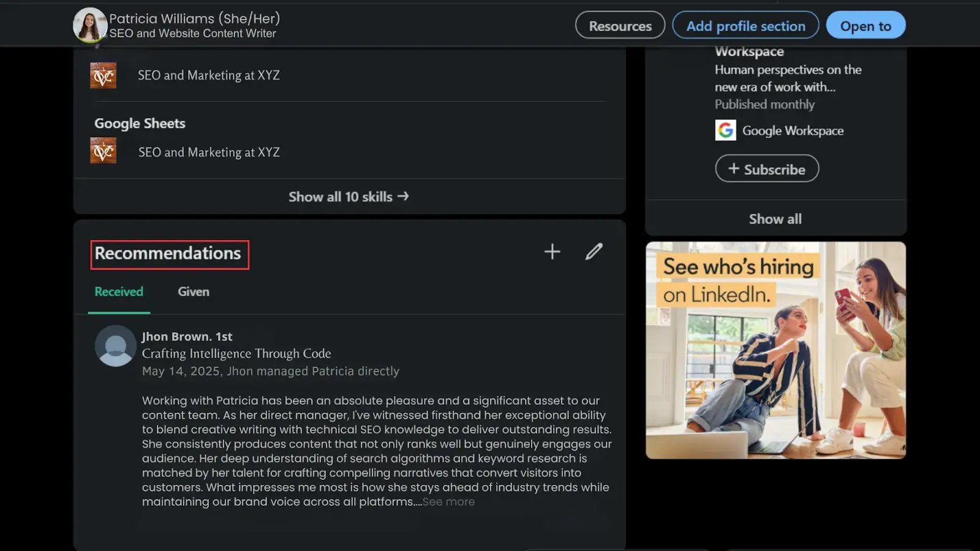Expand recommendation text with See more
This screenshot has height=551, width=980.
[448, 502]
